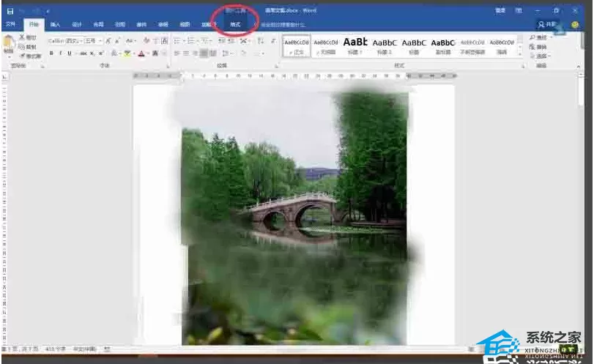Screen dimensions: 594x364
Task: Click the Cut scissors icon
Action: click(22, 37)
